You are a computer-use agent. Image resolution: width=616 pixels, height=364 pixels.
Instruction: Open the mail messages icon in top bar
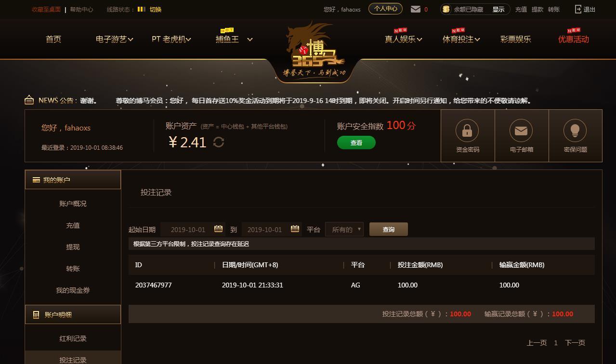click(x=416, y=9)
